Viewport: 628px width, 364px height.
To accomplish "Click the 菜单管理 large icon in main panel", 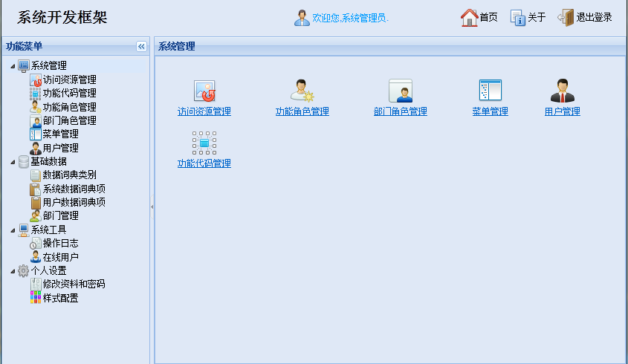I will point(491,90).
